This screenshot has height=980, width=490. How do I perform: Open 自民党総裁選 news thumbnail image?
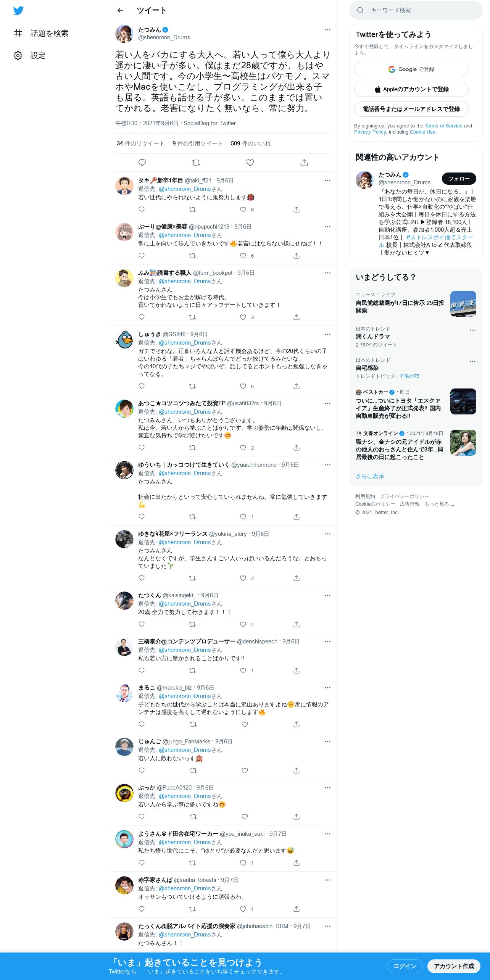pos(463,304)
